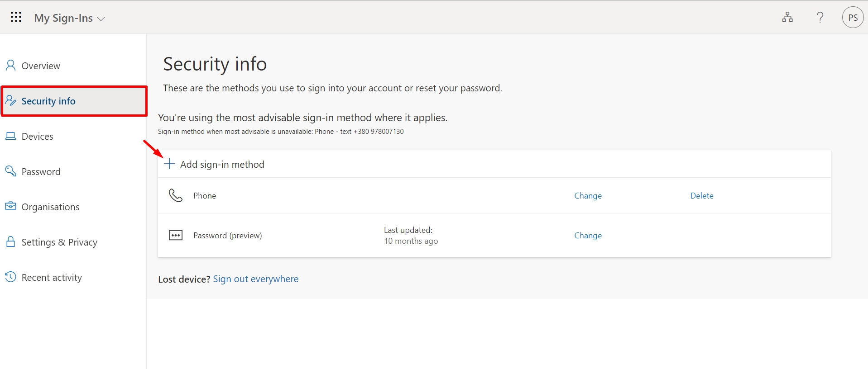Open Settings & Privacy page
The height and width of the screenshot is (369, 868).
[59, 242]
